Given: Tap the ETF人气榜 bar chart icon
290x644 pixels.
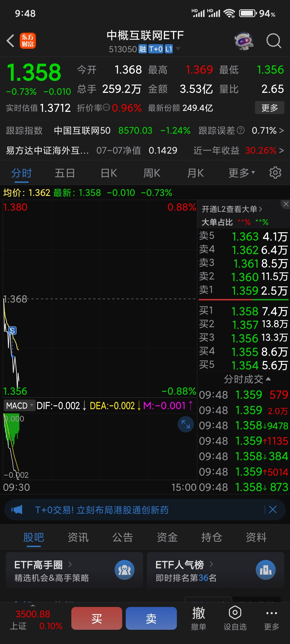Looking at the screenshot, I should coord(266,570).
